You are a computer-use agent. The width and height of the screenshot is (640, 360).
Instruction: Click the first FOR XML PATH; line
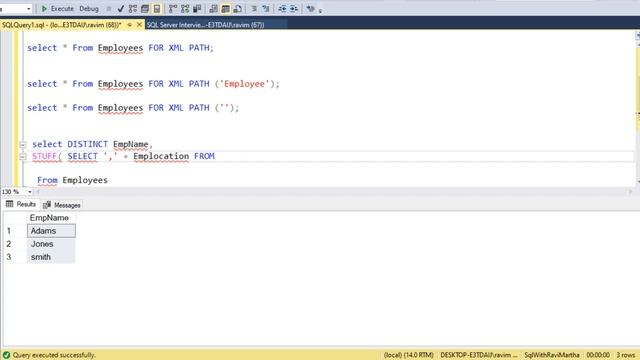pyautogui.click(x=120, y=48)
